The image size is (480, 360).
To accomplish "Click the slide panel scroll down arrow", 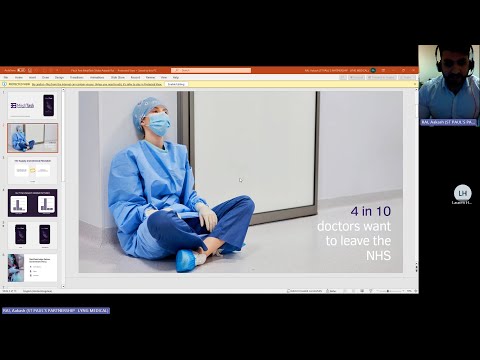I will point(63,286).
